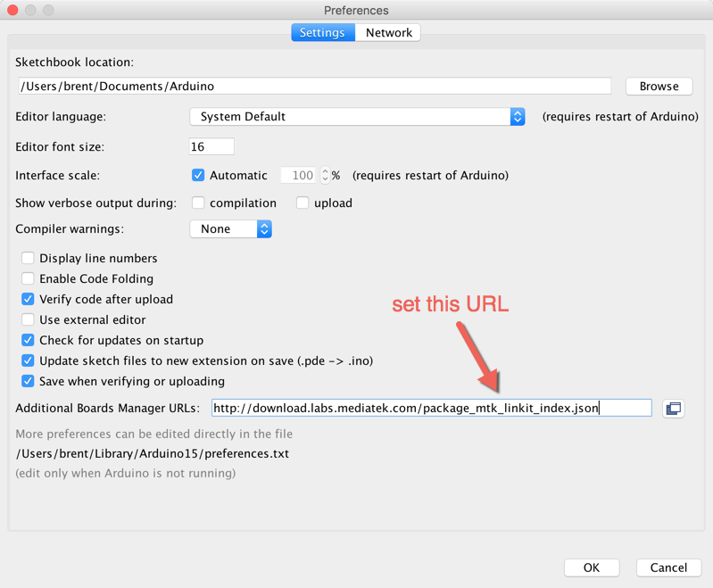This screenshot has width=713, height=588.
Task: Click the 'Additional Boards Manager URLs:' label
Action: coord(108,409)
